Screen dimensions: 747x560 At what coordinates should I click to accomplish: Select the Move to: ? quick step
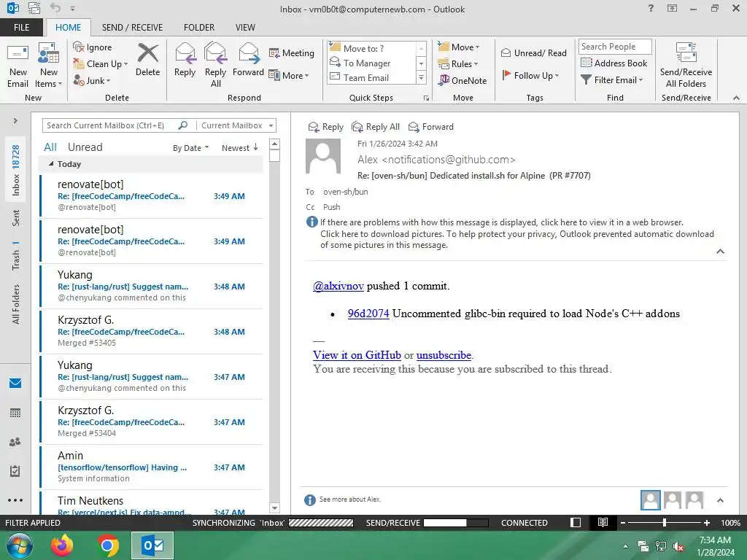371,48
